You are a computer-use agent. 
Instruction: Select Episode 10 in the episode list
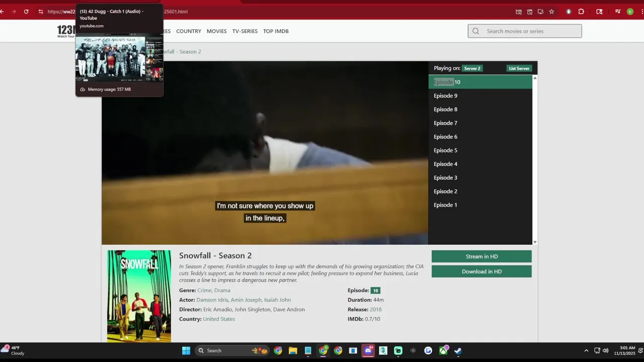pos(480,82)
